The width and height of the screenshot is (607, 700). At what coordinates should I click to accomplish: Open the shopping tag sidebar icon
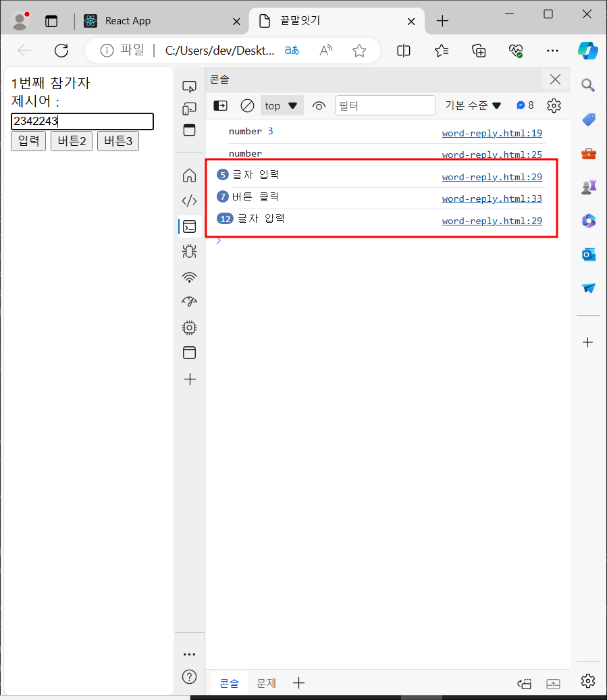588,119
